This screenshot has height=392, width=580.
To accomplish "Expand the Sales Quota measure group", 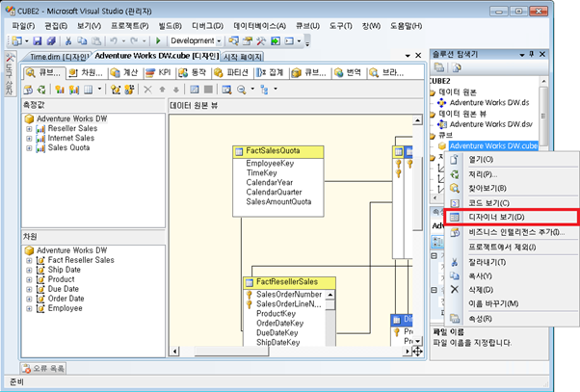I will (x=29, y=148).
